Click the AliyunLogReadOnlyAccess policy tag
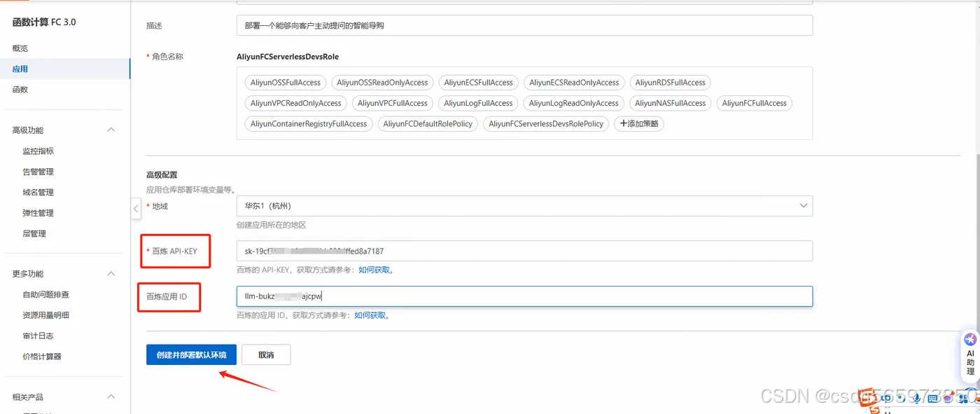 pos(574,103)
